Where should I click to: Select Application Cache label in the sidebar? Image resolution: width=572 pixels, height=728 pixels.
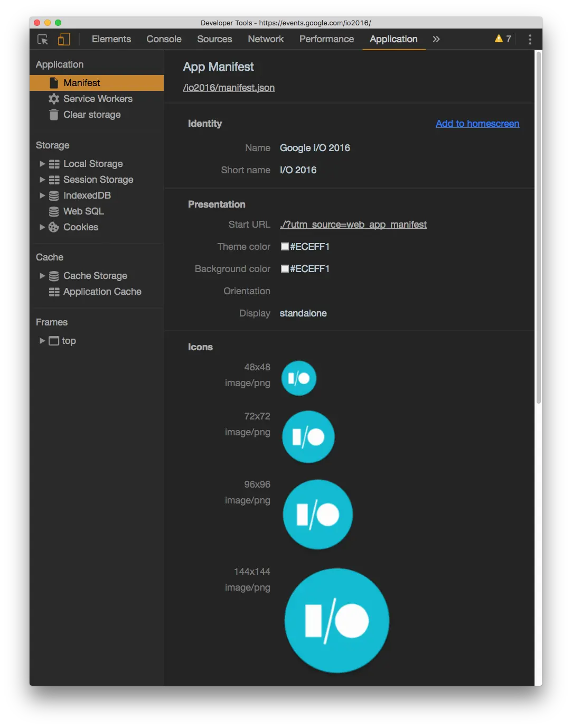(102, 292)
